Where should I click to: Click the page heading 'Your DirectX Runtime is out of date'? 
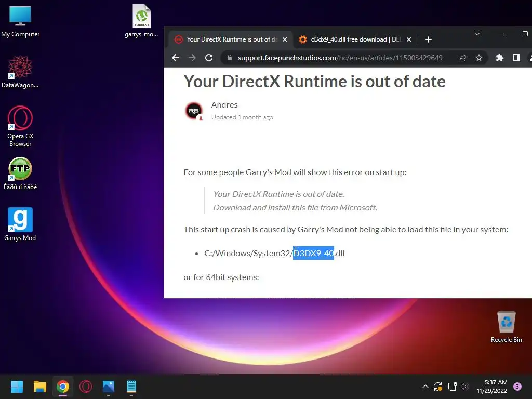[314, 82]
